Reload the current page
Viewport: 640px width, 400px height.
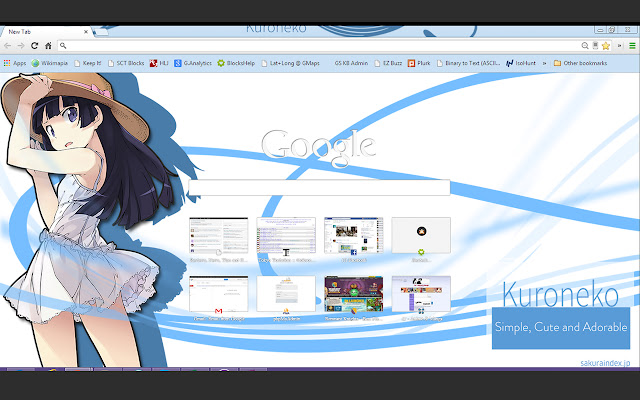(35, 46)
